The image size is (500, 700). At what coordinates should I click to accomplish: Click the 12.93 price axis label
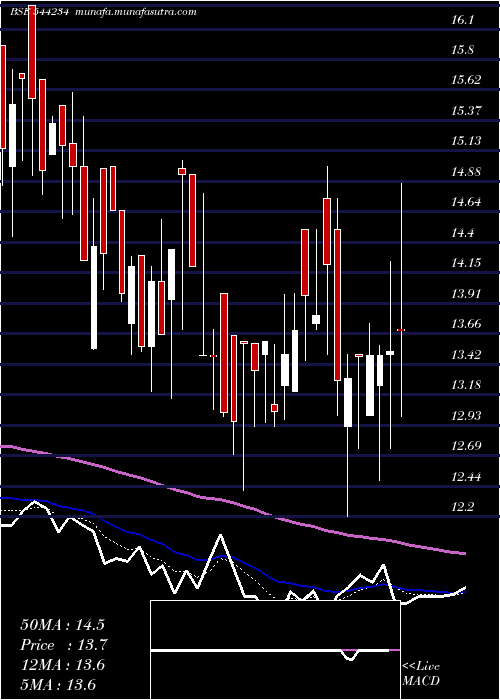[467, 416]
